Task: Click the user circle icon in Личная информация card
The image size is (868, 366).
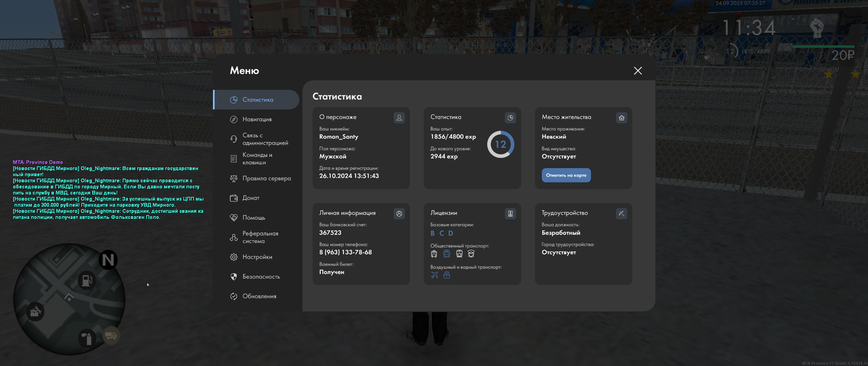Action: coord(399,213)
